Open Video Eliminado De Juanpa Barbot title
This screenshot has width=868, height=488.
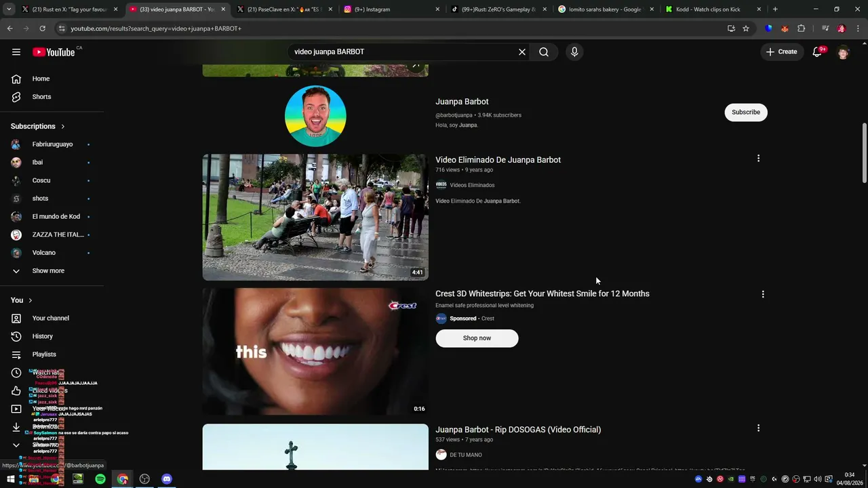coord(498,160)
